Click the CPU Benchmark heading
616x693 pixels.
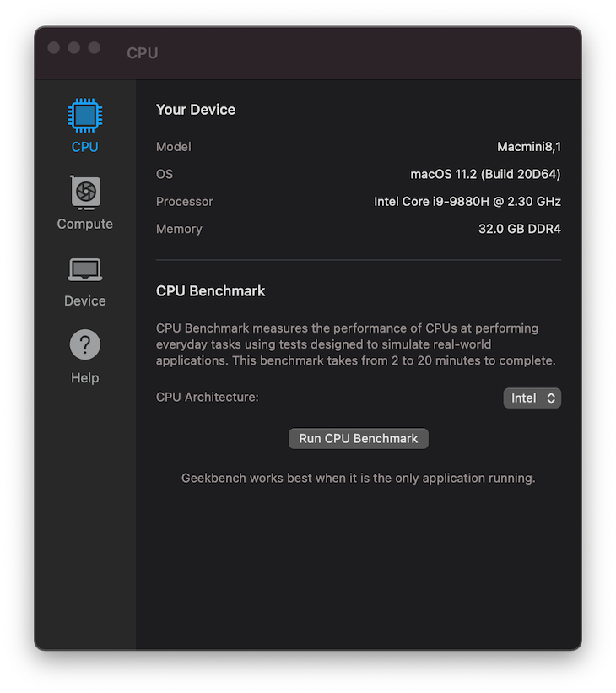(x=210, y=291)
